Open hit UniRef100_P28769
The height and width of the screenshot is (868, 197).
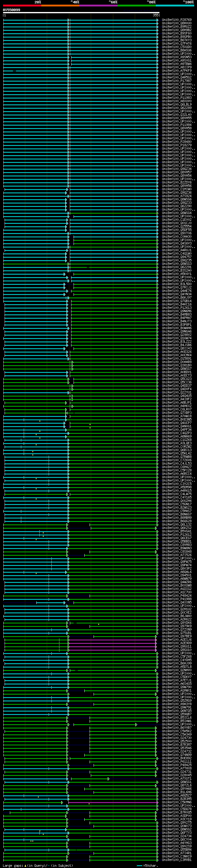tap(177, 20)
